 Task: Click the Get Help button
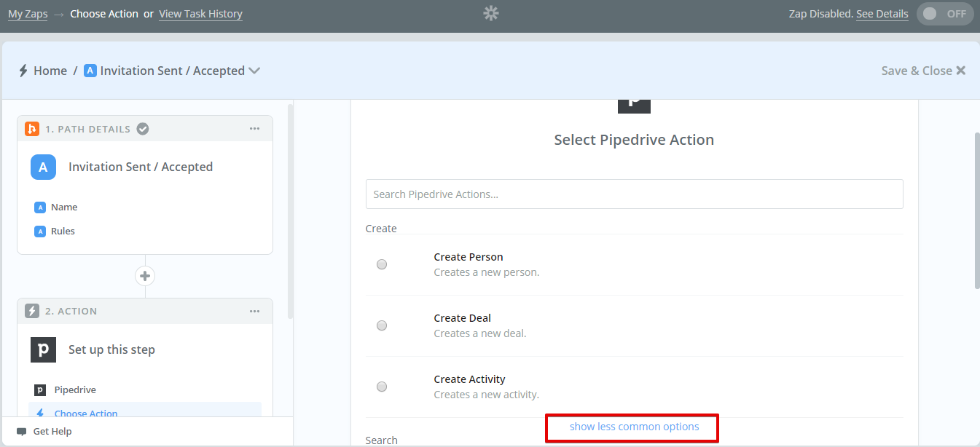(x=44, y=432)
